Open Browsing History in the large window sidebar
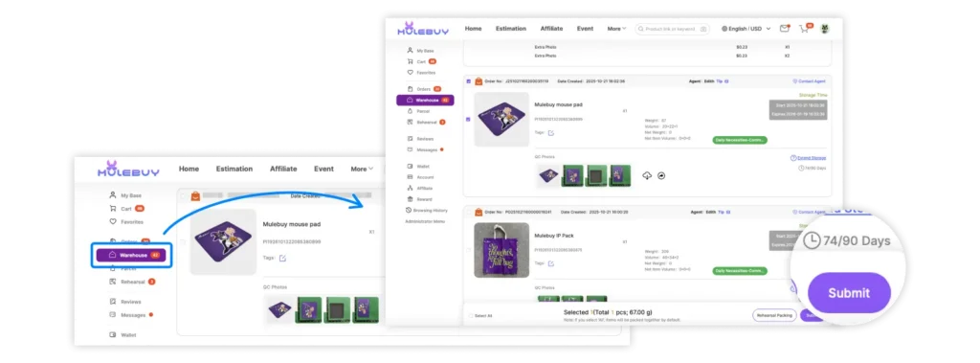The width and height of the screenshot is (980, 363). (x=426, y=211)
